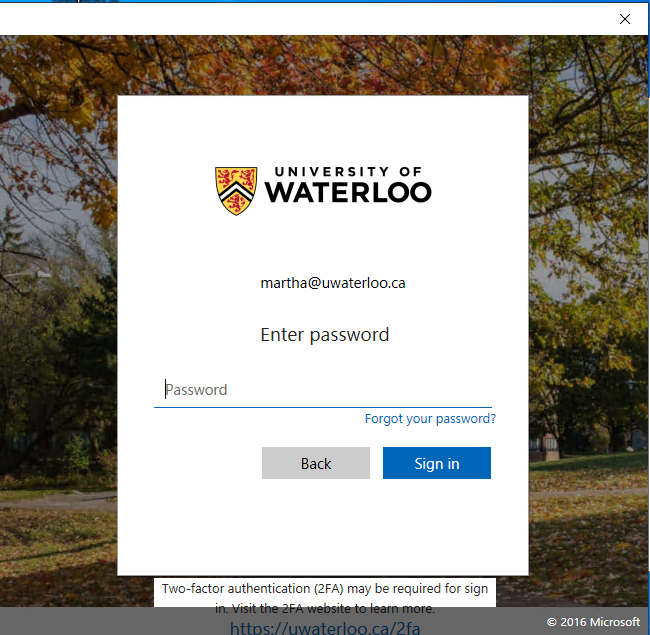The height and width of the screenshot is (635, 650).
Task: Focus the Password input field
Action: 323,390
